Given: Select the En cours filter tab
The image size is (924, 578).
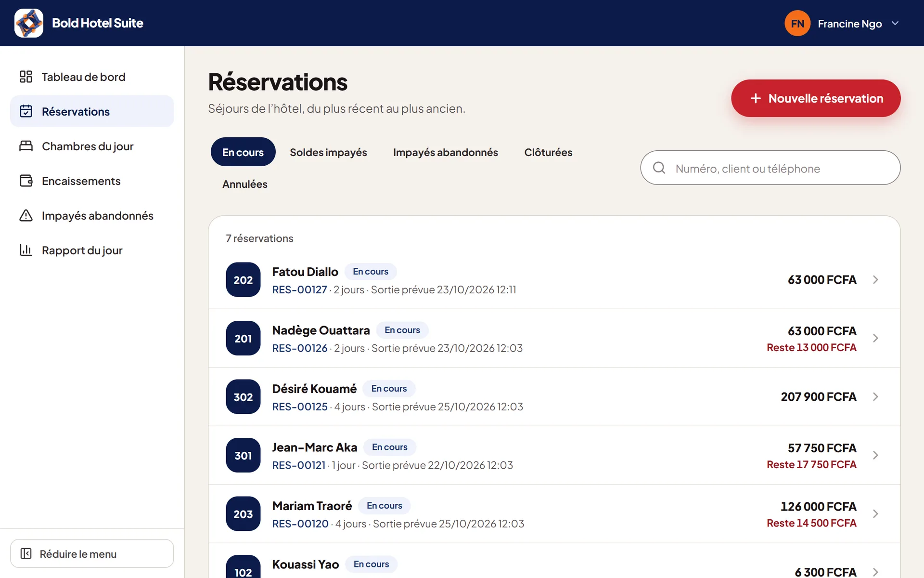Looking at the screenshot, I should [243, 152].
